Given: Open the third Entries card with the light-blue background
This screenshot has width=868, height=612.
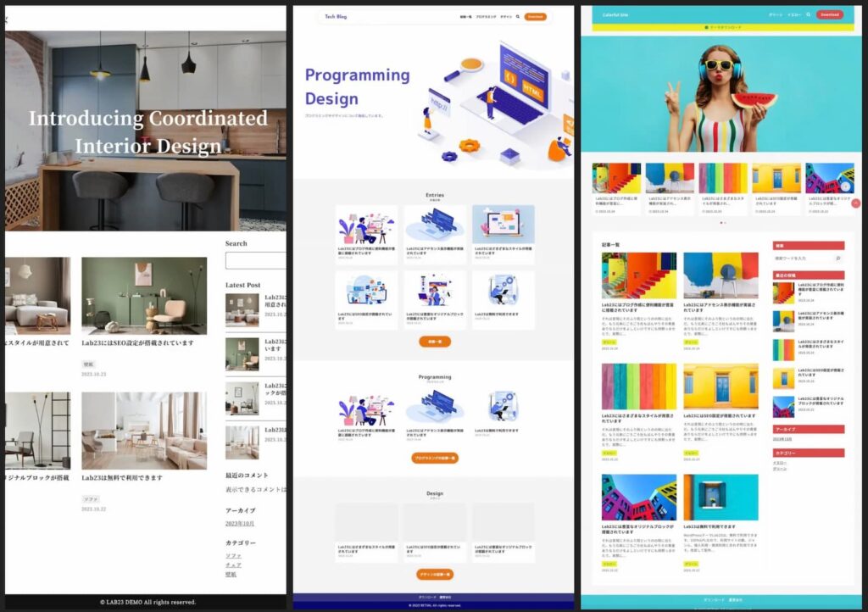Looking at the screenshot, I should (x=504, y=235).
